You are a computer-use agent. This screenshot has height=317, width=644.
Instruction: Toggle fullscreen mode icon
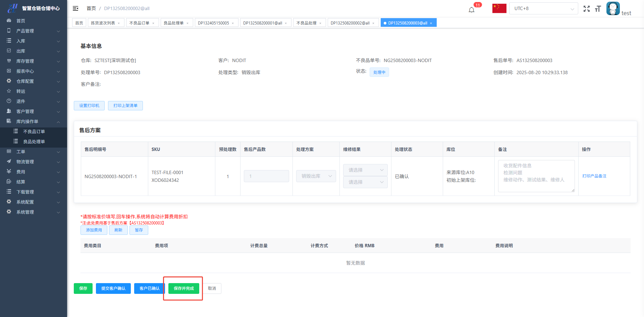click(586, 9)
